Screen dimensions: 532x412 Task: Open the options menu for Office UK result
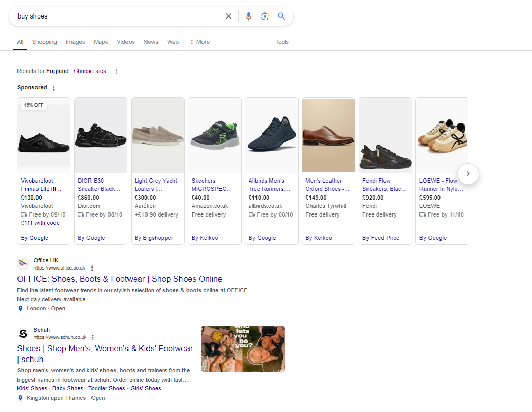(x=92, y=268)
